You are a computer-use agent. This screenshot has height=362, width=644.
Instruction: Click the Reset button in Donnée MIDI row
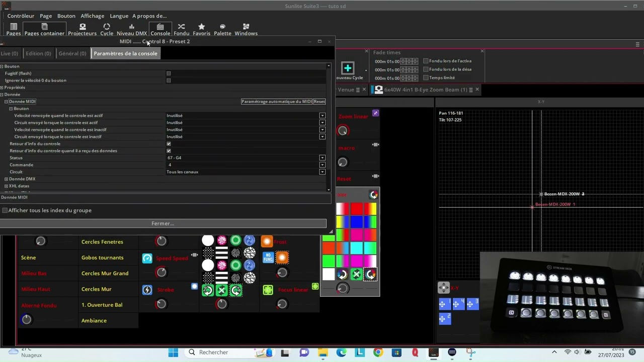click(319, 102)
